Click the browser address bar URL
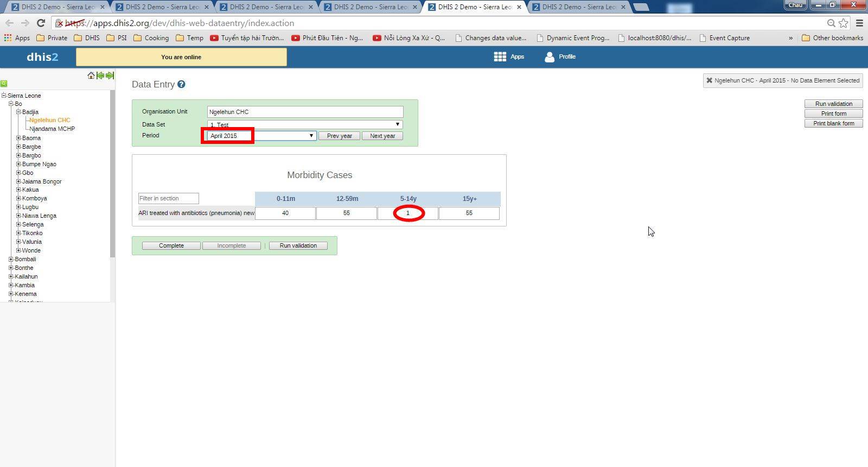The height and width of the screenshot is (467, 868). [x=180, y=23]
